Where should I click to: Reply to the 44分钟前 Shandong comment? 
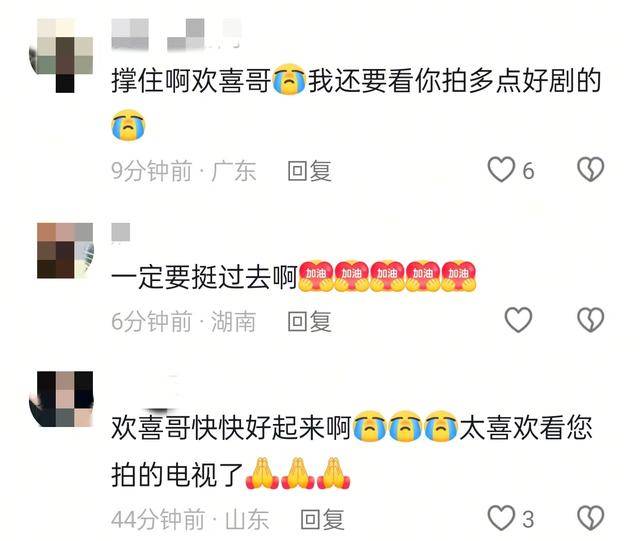(322, 520)
